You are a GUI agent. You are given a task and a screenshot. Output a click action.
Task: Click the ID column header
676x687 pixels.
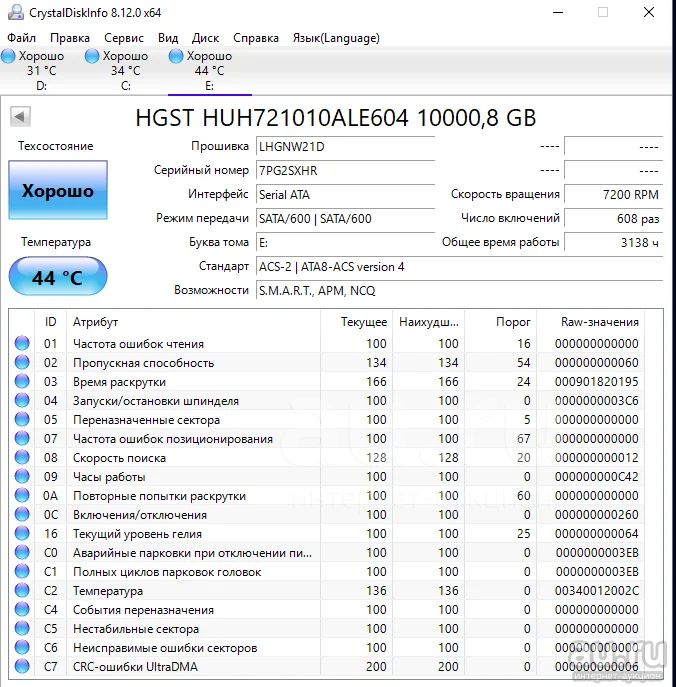[x=50, y=322]
